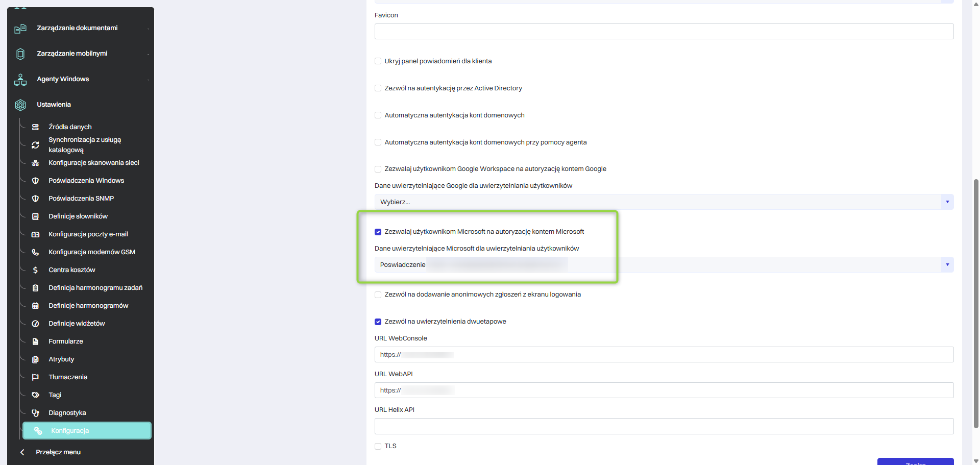Image resolution: width=980 pixels, height=465 pixels.
Task: Open Poświadczenia SNMP settings page
Action: point(81,199)
